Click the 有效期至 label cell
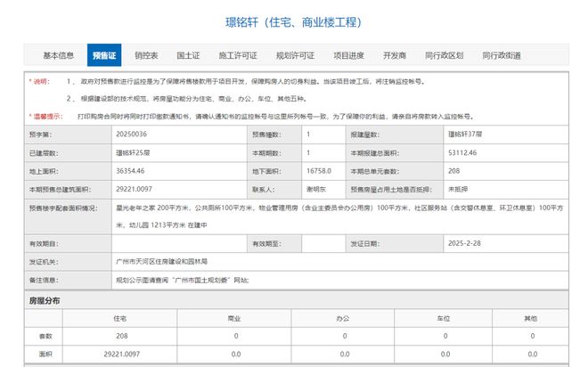 274,244
